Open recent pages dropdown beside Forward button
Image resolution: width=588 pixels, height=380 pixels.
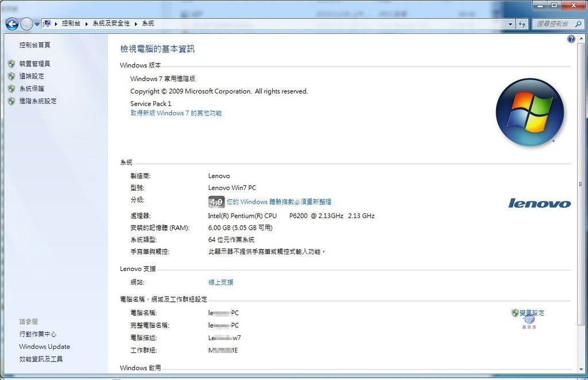(x=37, y=24)
